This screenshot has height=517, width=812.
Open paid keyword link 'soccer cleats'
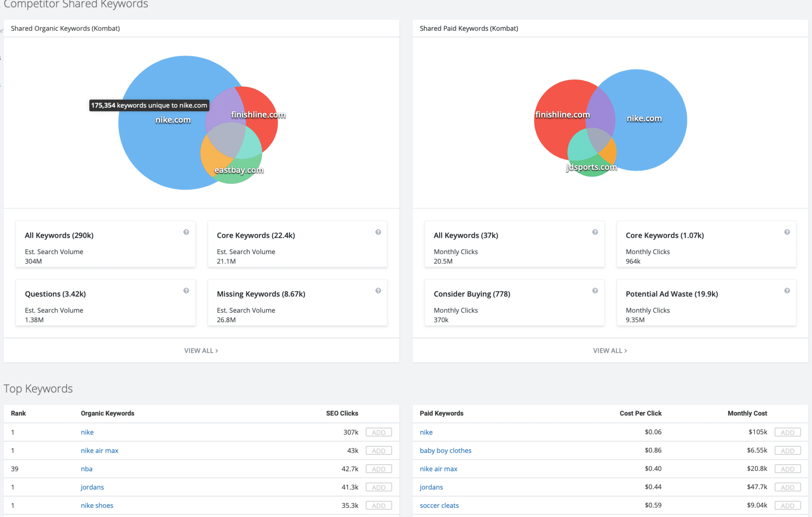tap(439, 506)
